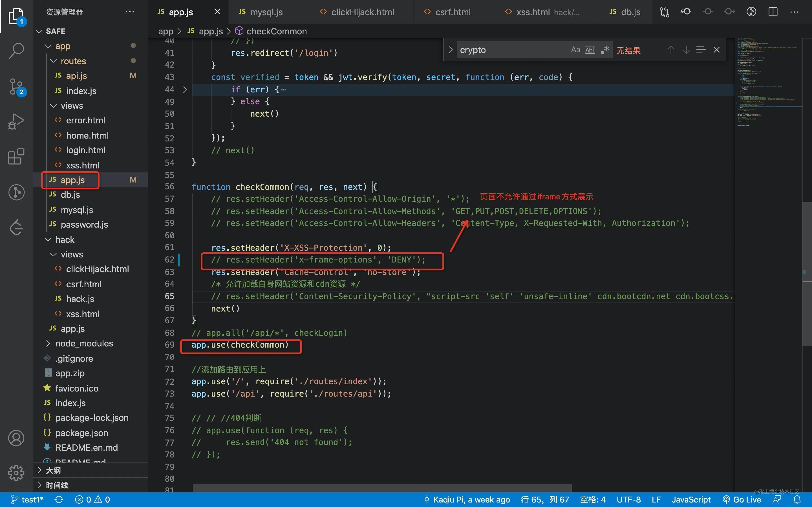Click Go Live in the status bar

point(742,500)
